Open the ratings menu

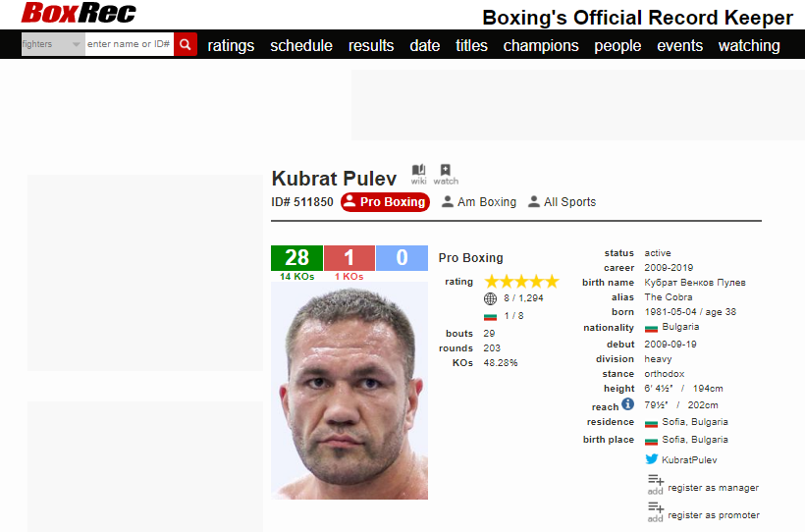(231, 45)
